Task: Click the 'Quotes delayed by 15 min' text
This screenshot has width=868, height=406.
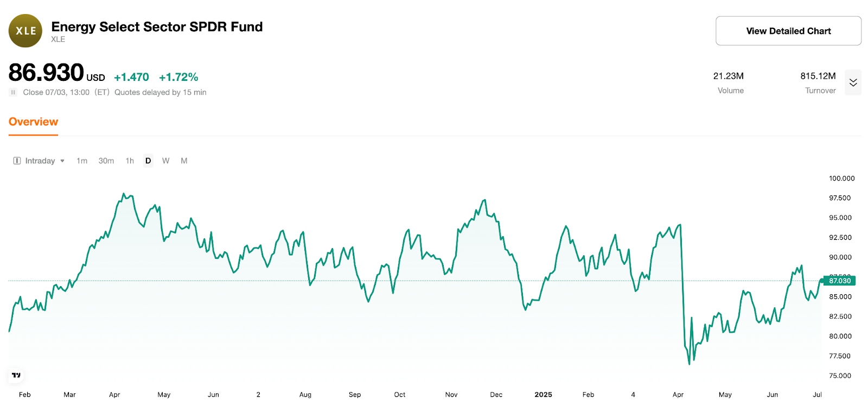Action: 159,92
